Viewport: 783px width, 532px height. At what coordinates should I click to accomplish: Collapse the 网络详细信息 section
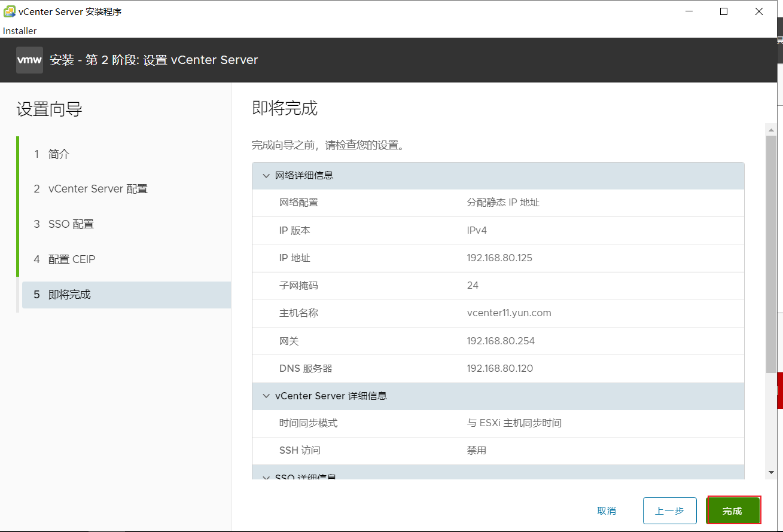pos(266,176)
